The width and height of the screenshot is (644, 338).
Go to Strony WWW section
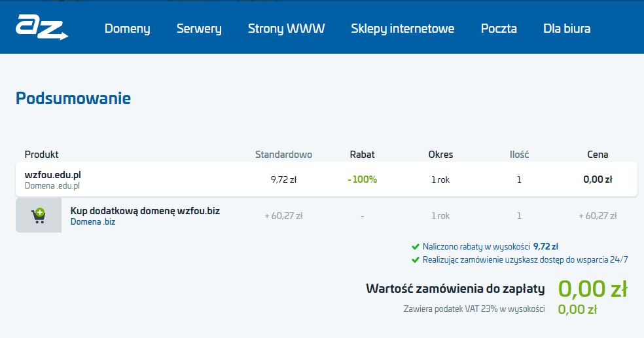click(x=286, y=28)
